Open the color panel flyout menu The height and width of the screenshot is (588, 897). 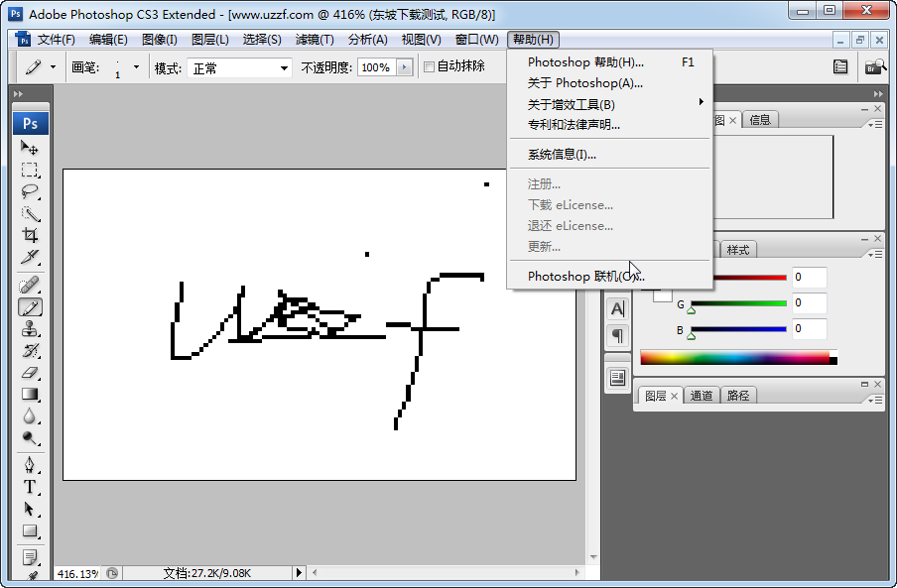875,254
